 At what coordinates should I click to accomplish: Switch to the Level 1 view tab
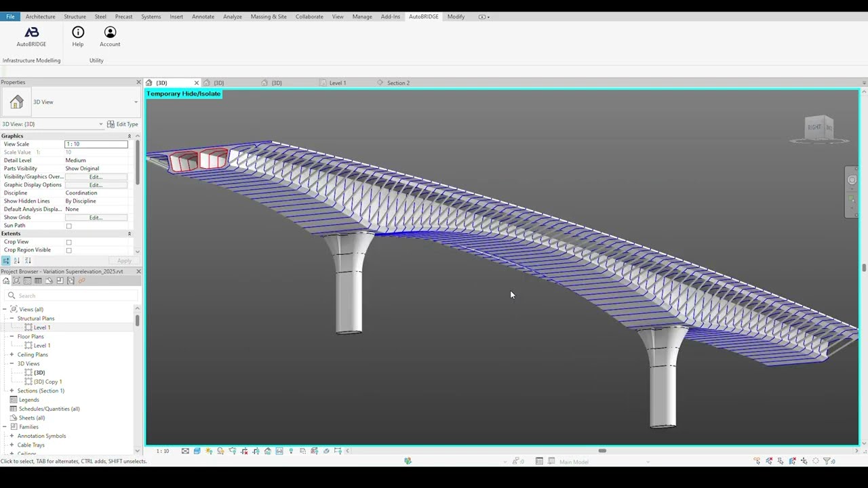(x=338, y=83)
